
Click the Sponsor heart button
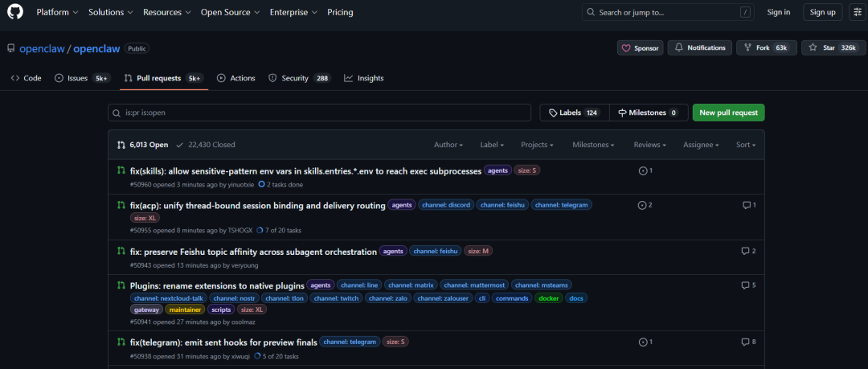pyautogui.click(x=641, y=48)
